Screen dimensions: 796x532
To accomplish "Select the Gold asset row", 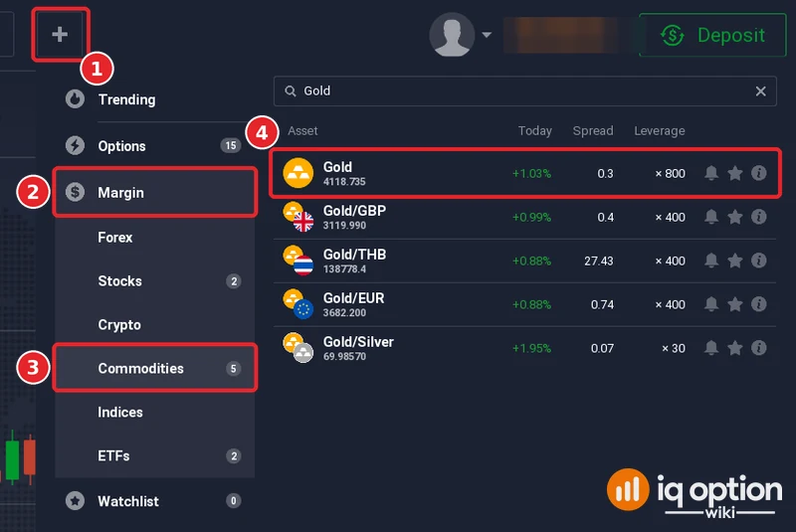I will 525,173.
